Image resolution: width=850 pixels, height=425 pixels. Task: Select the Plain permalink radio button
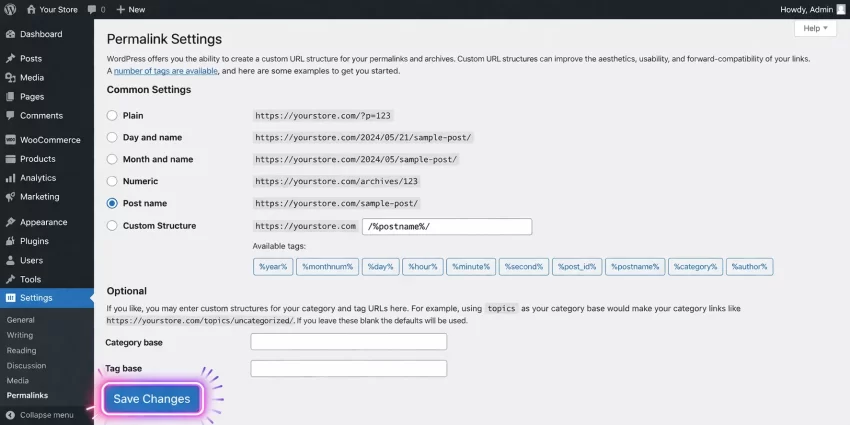coord(112,115)
